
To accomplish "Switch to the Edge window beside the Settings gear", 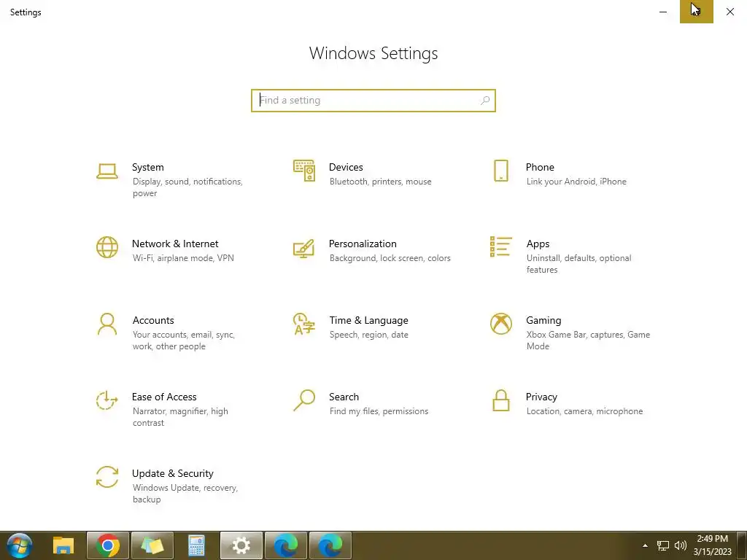I will 286,545.
